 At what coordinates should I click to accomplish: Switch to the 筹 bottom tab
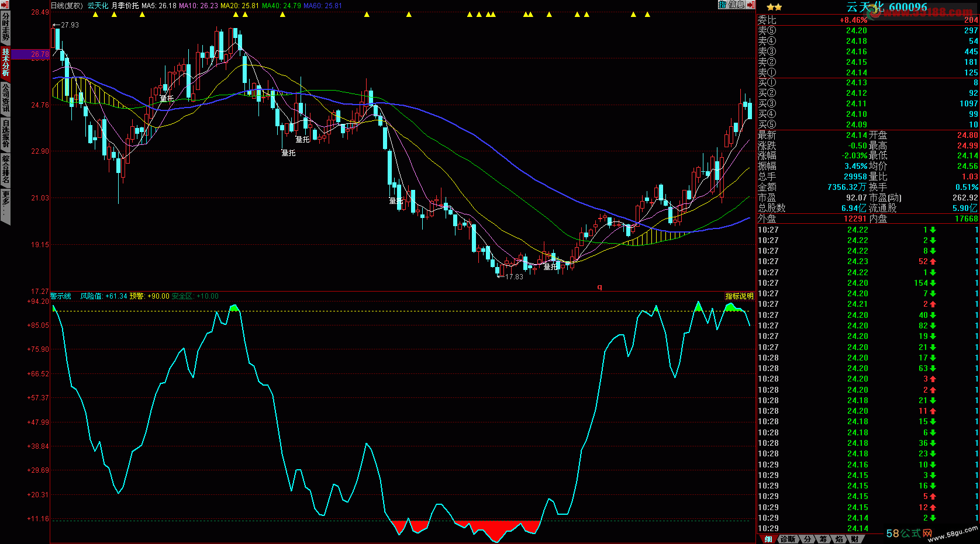823,539
